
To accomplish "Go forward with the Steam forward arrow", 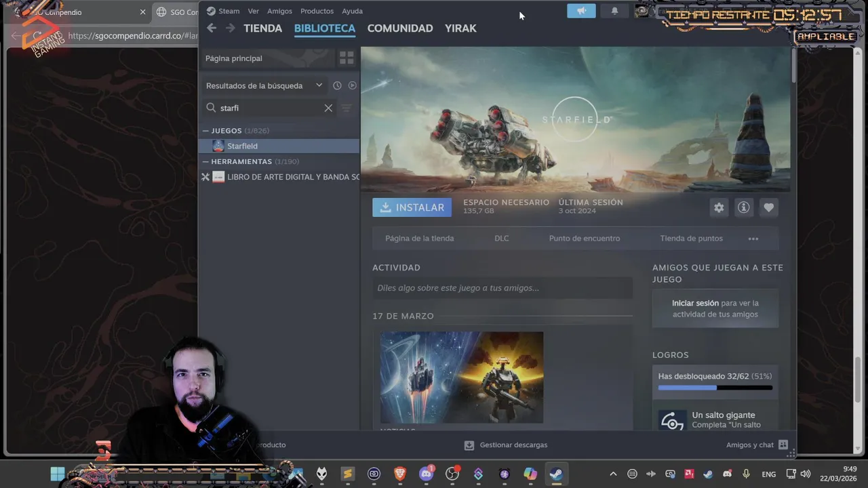I will [231, 28].
